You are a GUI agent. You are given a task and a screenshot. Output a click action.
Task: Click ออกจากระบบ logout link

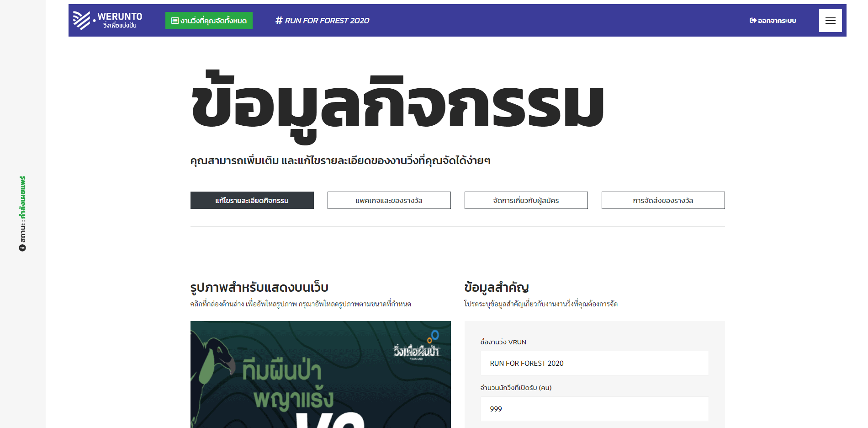773,21
